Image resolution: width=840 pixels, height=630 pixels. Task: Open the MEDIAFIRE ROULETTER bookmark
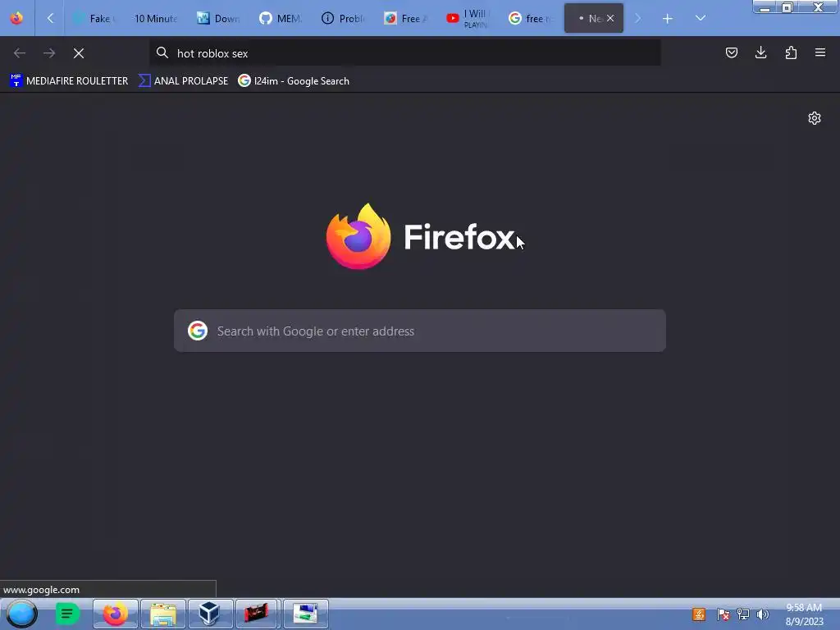pyautogui.click(x=69, y=81)
